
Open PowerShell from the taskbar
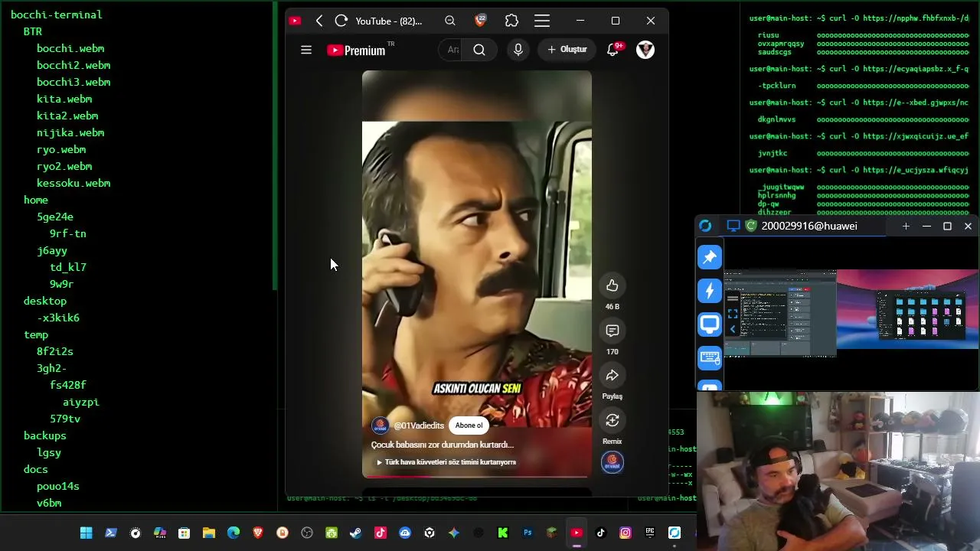pos(111,533)
